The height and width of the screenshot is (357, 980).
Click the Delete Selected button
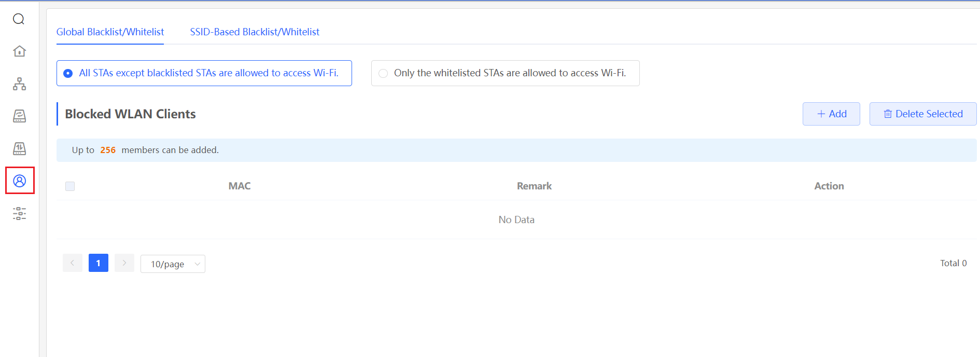click(x=923, y=114)
